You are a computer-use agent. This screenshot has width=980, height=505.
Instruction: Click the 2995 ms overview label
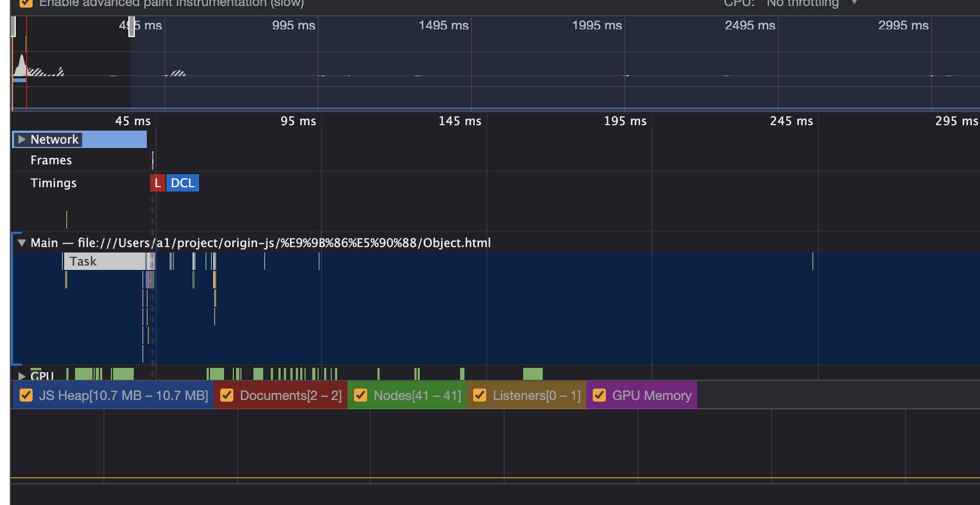(903, 26)
